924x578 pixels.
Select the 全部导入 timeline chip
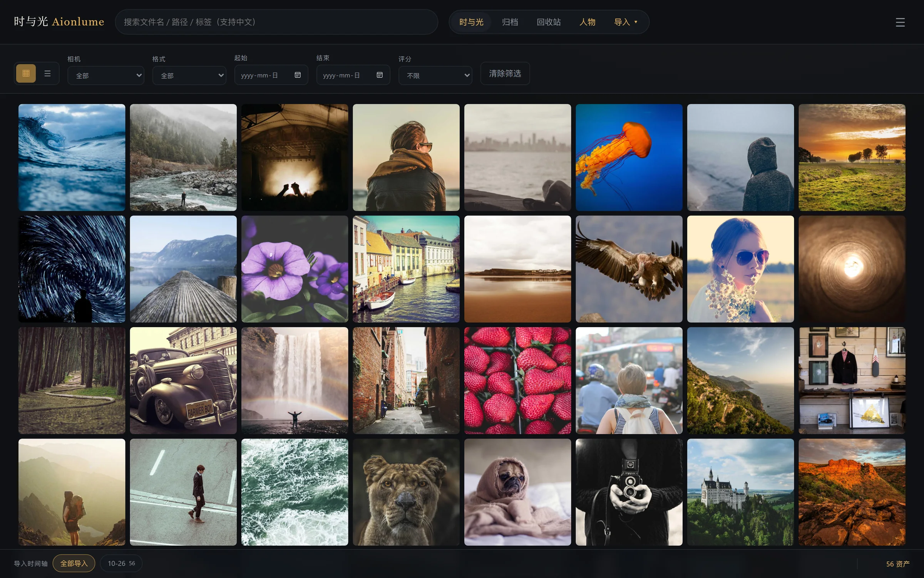coord(74,563)
